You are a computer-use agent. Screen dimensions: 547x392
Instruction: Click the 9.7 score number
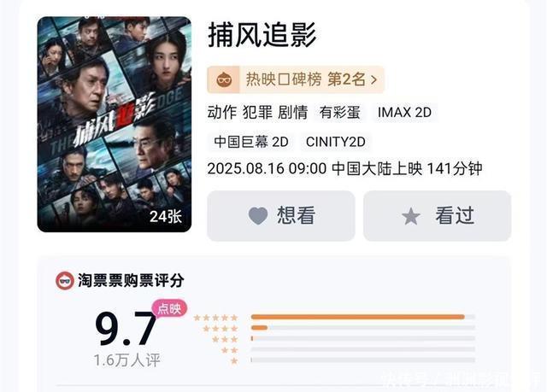tap(126, 329)
